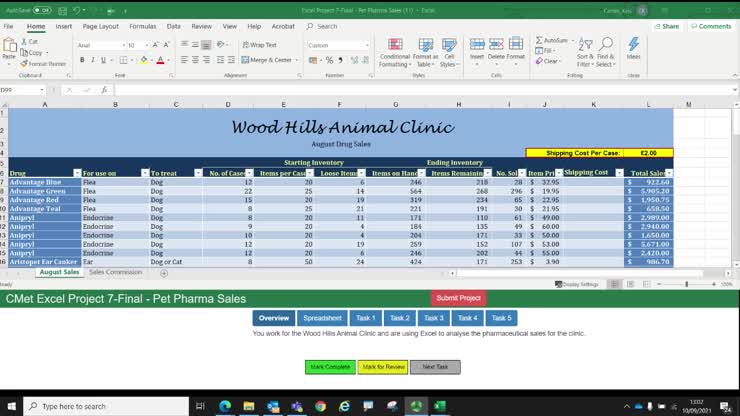
Task: Open the Data ribbon tab
Action: click(x=174, y=26)
